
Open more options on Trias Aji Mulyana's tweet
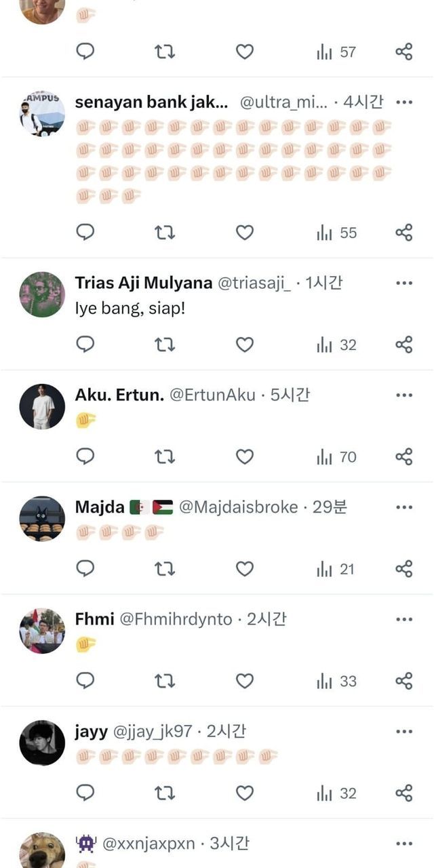click(404, 283)
